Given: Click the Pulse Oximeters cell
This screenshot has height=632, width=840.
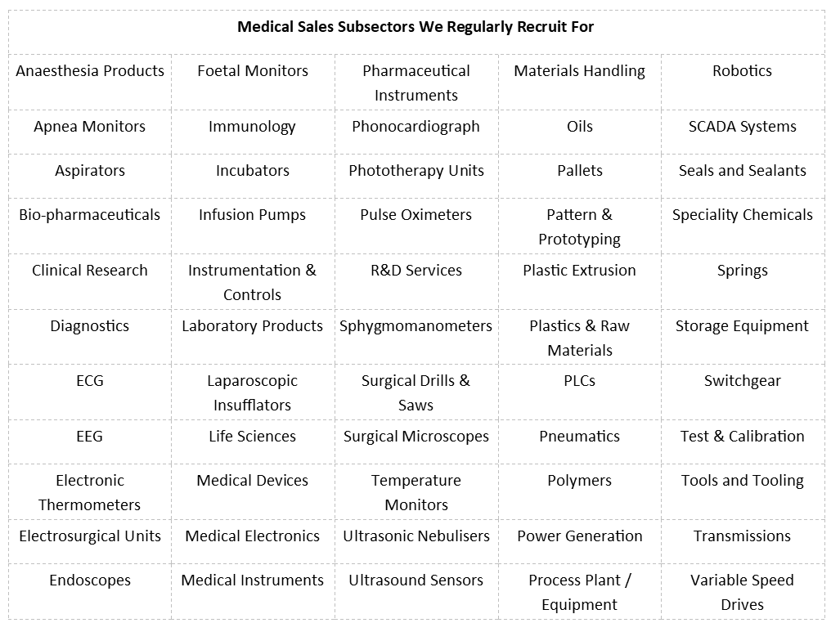Looking at the screenshot, I should [416, 215].
